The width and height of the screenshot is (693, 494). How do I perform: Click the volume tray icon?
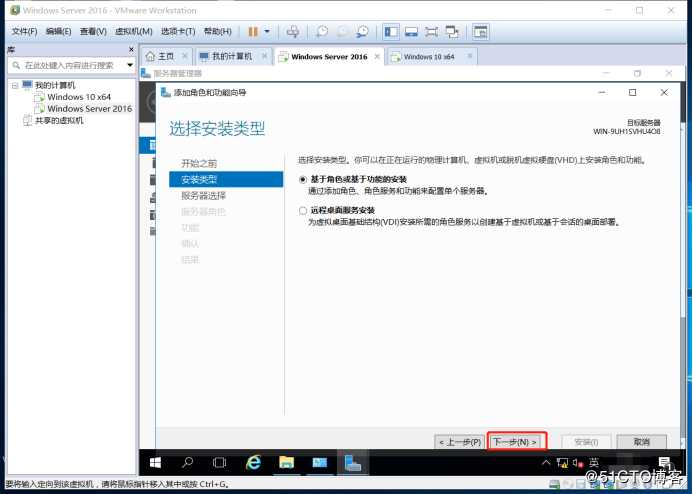pos(578,463)
